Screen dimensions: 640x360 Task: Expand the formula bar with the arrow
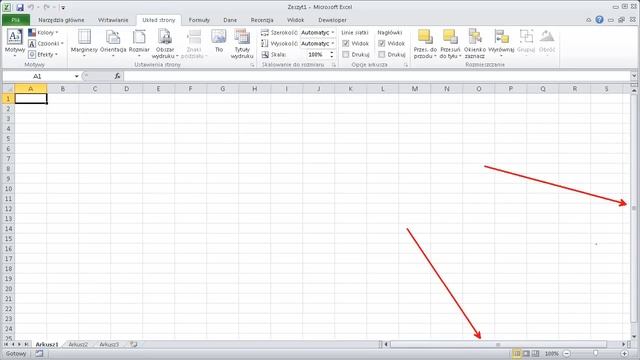633,76
